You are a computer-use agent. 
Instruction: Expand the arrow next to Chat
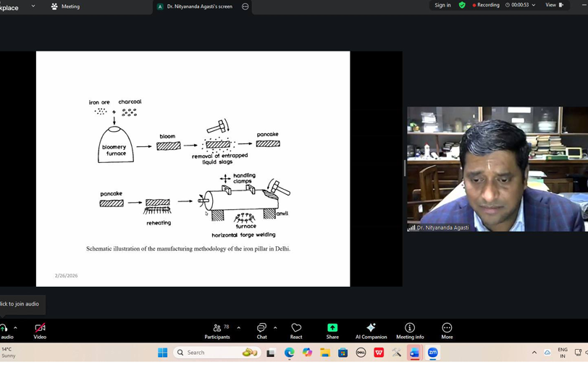275,328
